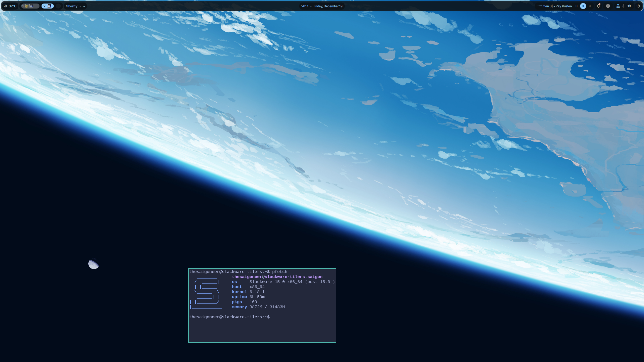The height and width of the screenshot is (362, 644).
Task: Open the clock showing 14:17
Action: 304,6
